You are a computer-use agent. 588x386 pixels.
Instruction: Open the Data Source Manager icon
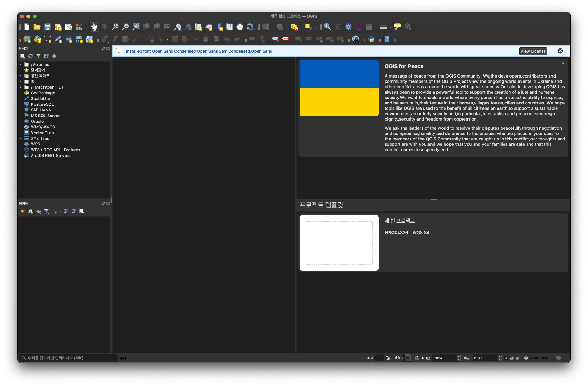click(27, 39)
